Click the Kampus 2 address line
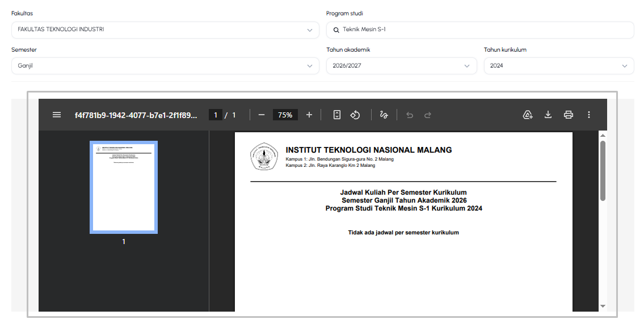Image resolution: width=644 pixels, height=319 pixels. pyautogui.click(x=330, y=166)
